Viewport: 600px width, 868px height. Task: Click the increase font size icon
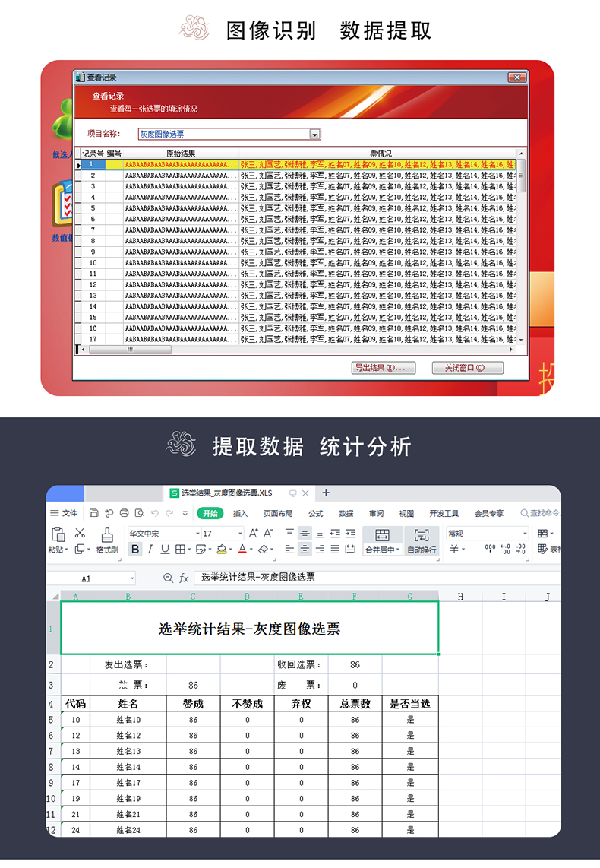[254, 534]
